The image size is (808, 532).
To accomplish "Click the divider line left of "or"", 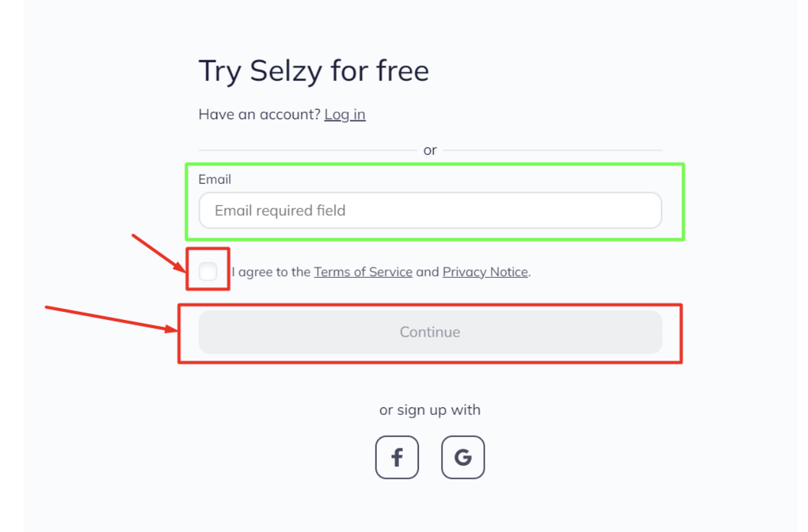I will coord(307,150).
